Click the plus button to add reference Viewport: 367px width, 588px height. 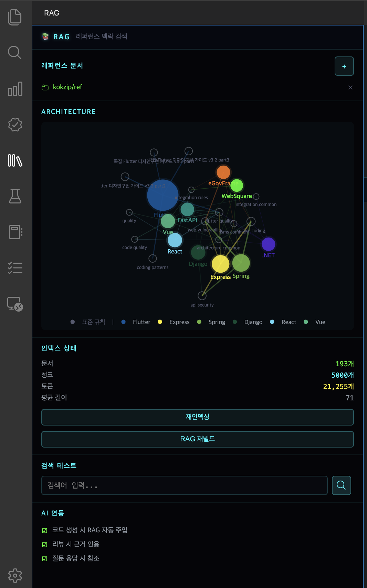click(344, 66)
